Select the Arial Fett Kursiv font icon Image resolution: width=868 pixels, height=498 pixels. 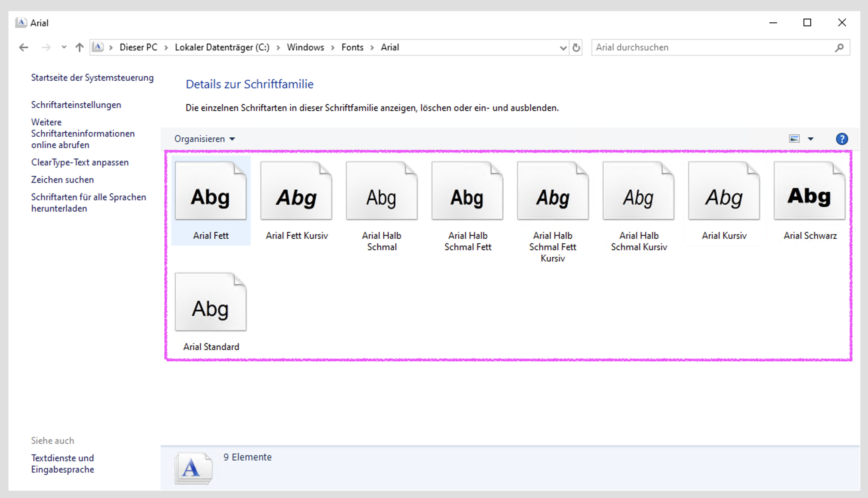point(296,191)
